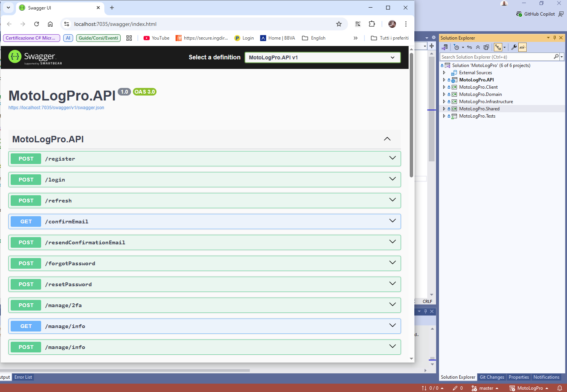Expand the MotoLogPro.Domain project node
This screenshot has height=392, width=567.
point(444,94)
